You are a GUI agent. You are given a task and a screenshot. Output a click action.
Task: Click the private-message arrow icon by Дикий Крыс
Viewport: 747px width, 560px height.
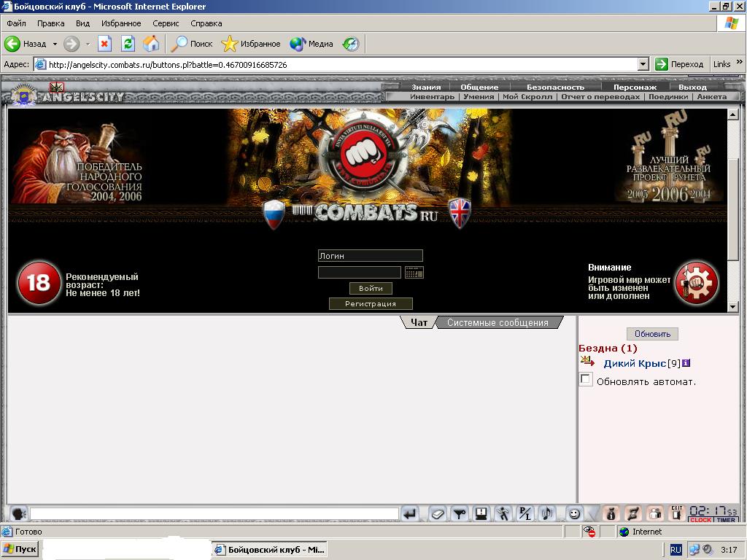pyautogui.click(x=587, y=362)
